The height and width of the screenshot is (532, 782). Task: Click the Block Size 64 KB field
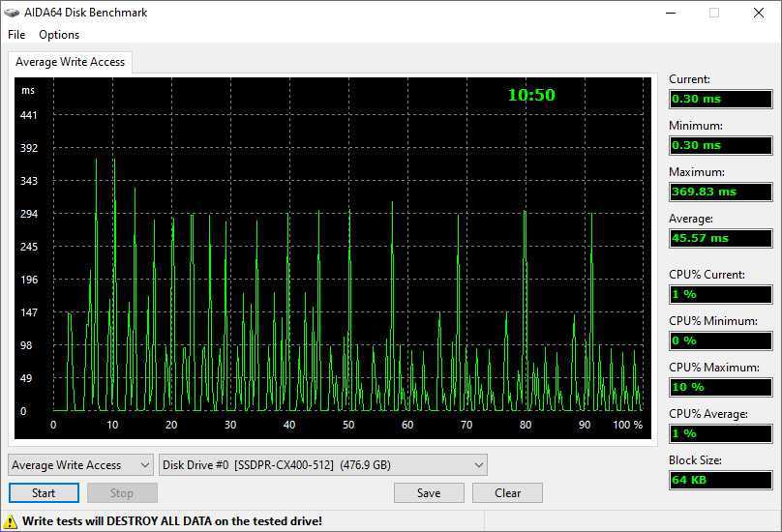[x=721, y=480]
